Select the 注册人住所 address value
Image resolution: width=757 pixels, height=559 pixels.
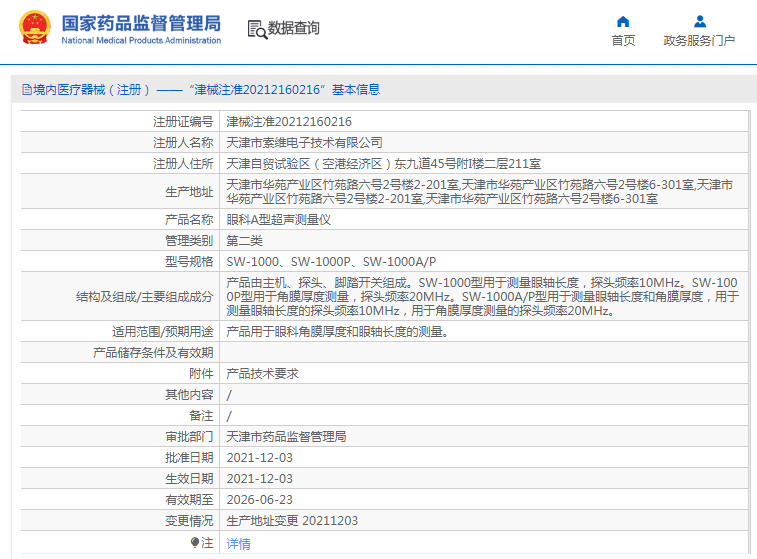383,164
